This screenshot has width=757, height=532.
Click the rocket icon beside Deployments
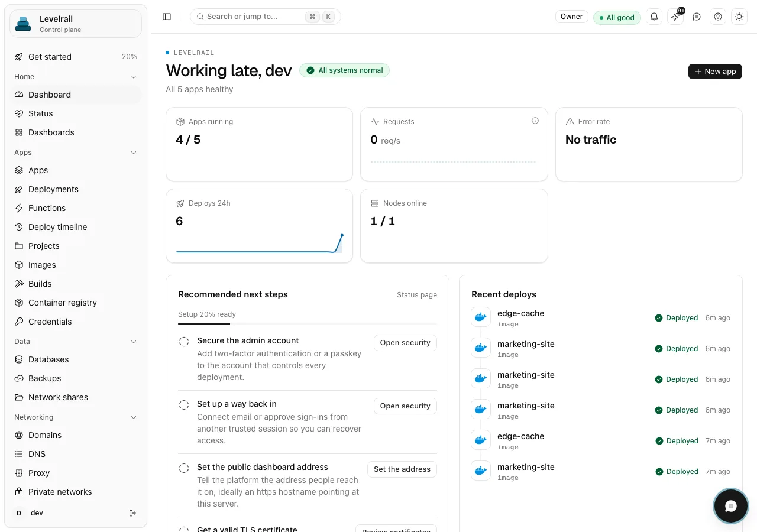coord(19,189)
